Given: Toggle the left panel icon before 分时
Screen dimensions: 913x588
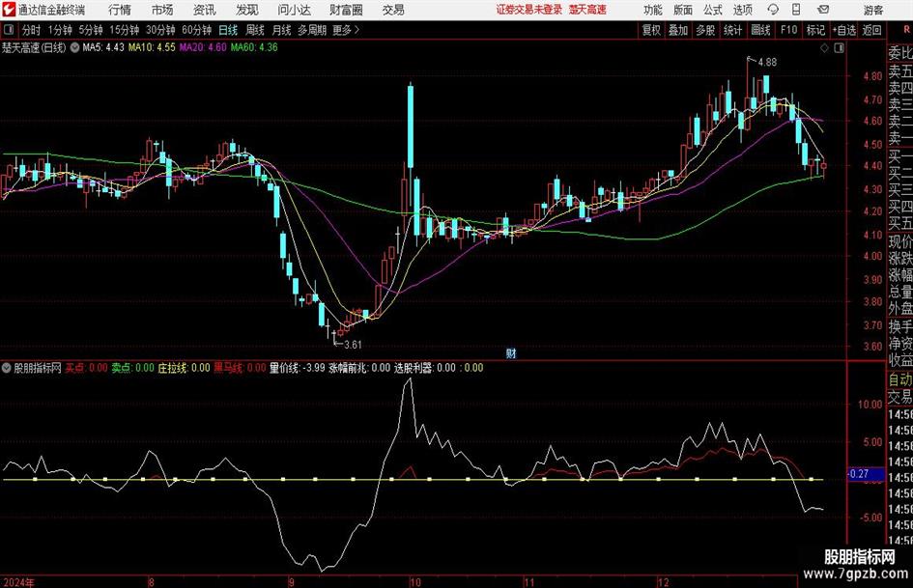Looking at the screenshot, I should 9,29.
